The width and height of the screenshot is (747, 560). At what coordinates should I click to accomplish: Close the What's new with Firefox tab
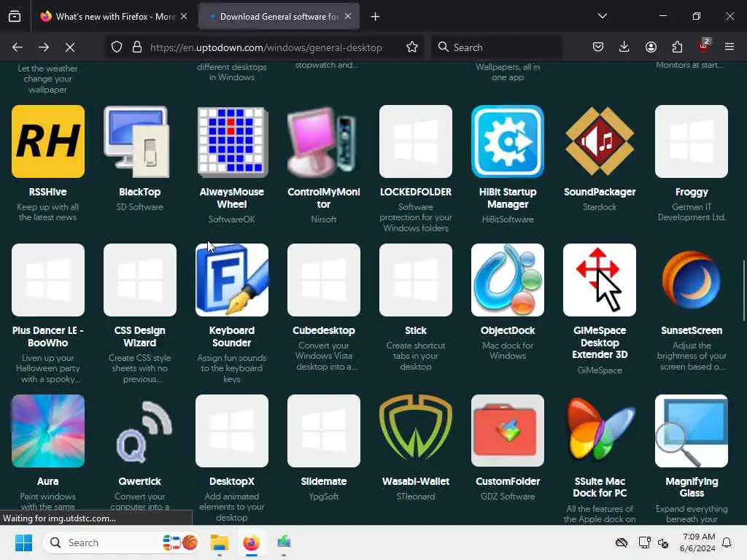click(x=184, y=16)
